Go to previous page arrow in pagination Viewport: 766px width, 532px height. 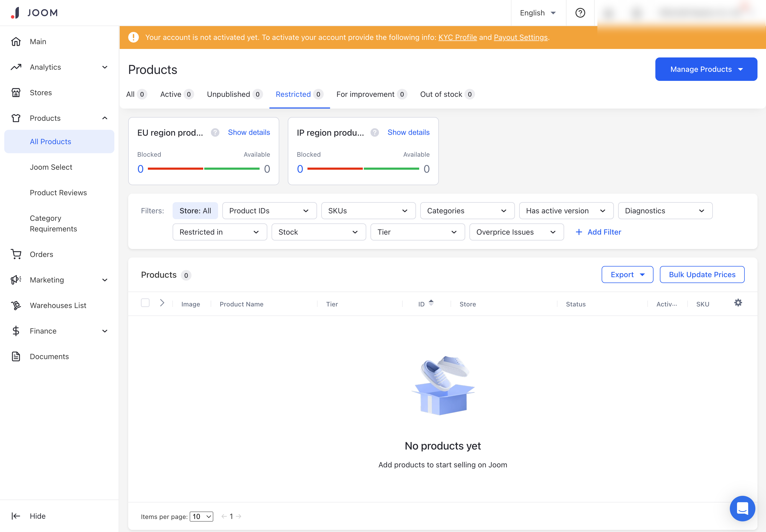point(224,516)
